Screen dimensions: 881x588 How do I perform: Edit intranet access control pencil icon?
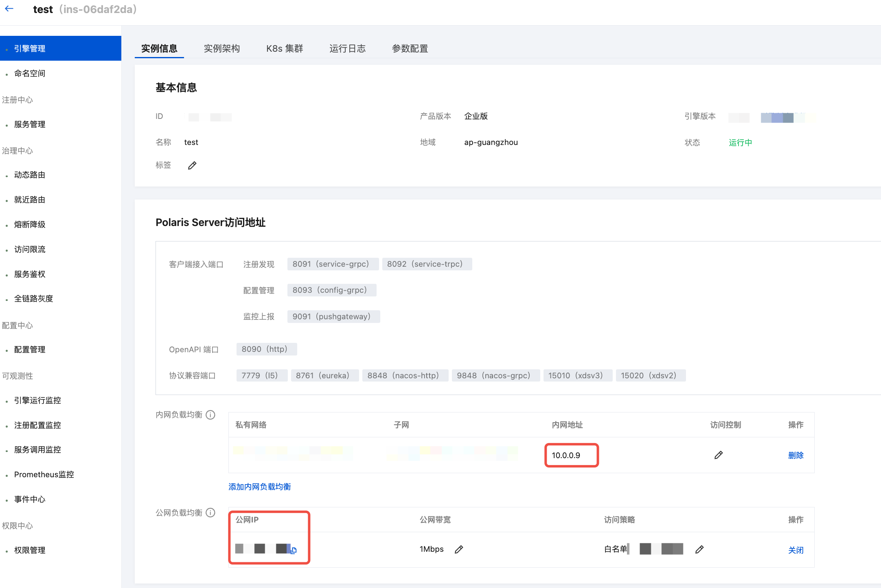(x=719, y=455)
